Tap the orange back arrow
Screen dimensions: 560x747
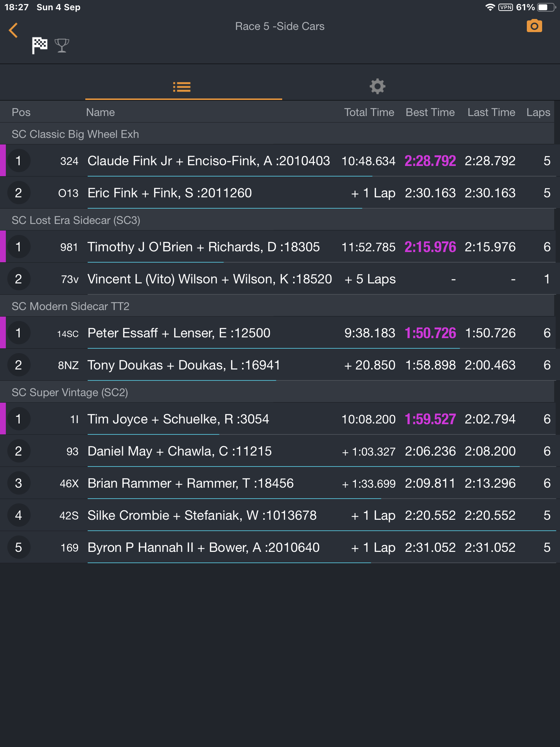[13, 30]
